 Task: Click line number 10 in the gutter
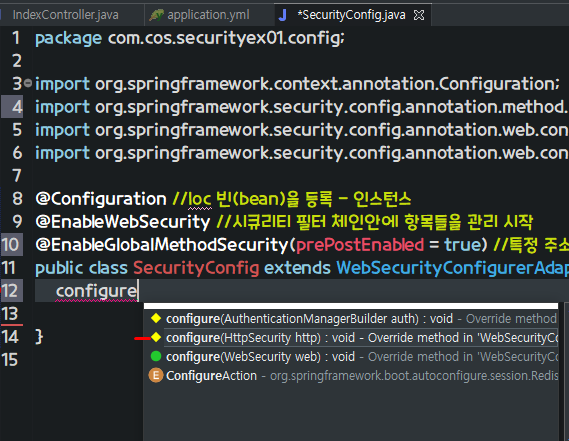pos(10,245)
